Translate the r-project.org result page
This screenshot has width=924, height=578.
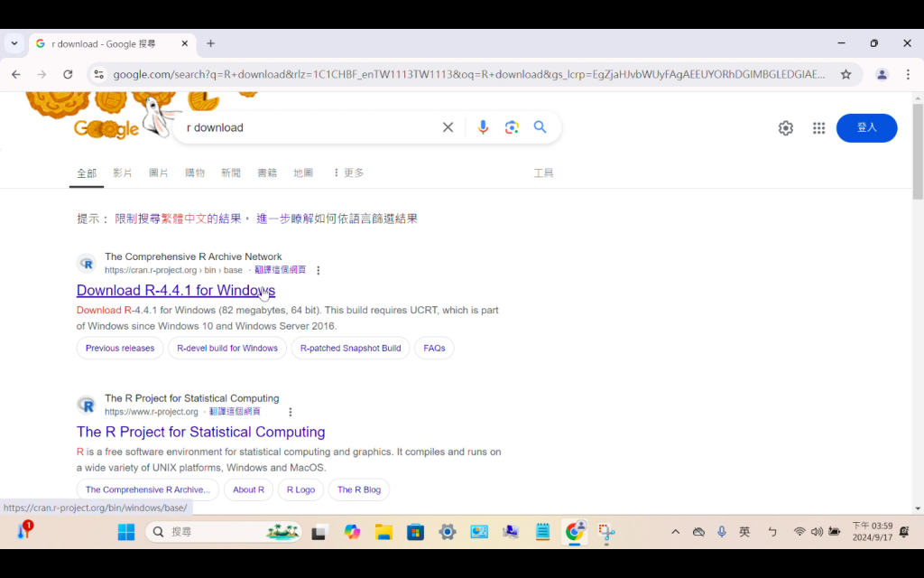point(235,411)
